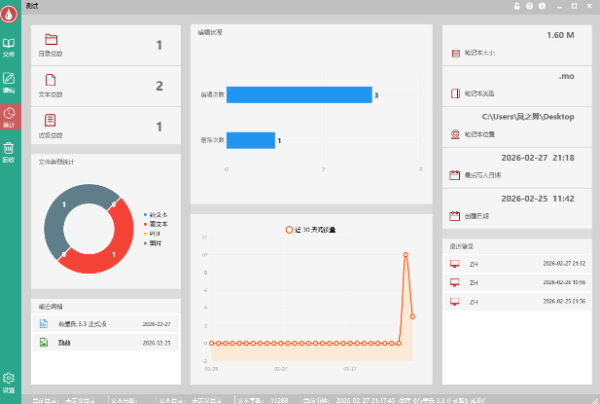Screen dimensions: 600x404
Task: Click login timestamp 2026-02-27 21:12
Action: [564, 264]
